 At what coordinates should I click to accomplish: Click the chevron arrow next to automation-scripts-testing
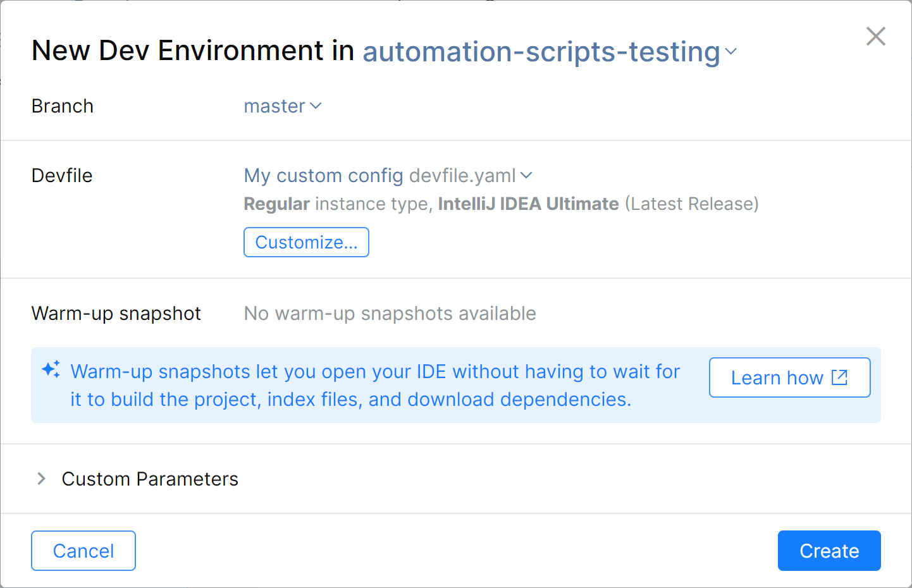coord(731,52)
